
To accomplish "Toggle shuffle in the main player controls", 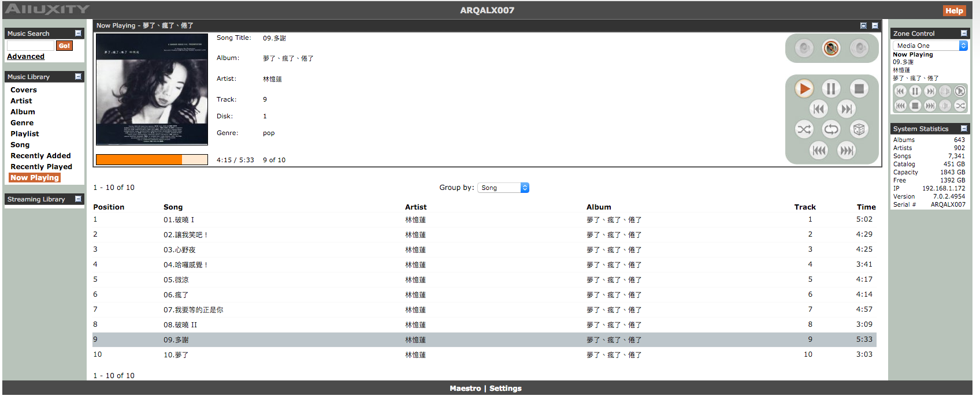I will pyautogui.click(x=804, y=129).
